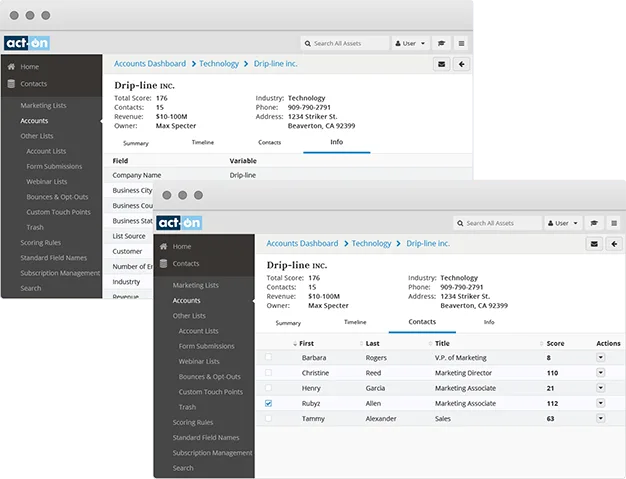Screen dimensions: 626x479
Task: Open the Technology breadcrumb in the back window
Action: (219, 64)
